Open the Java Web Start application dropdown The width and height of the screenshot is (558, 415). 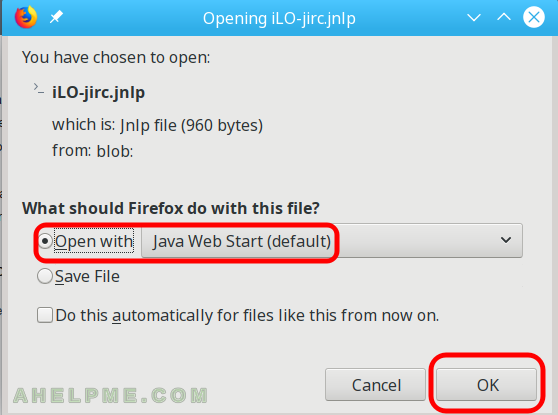(x=332, y=241)
